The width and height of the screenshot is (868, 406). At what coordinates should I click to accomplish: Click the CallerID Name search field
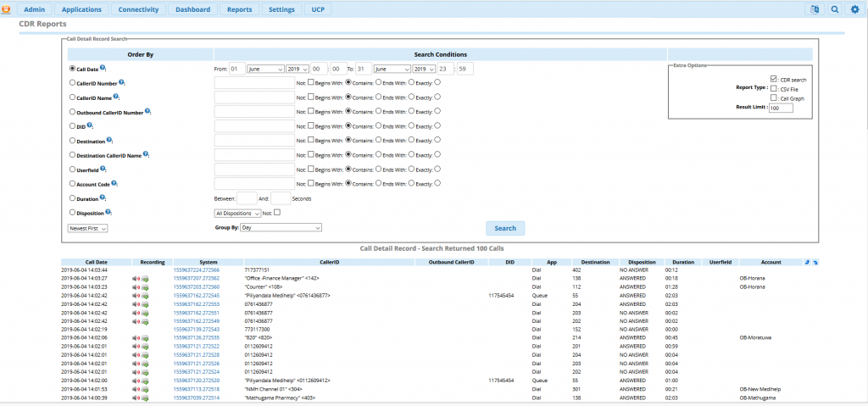coord(254,97)
